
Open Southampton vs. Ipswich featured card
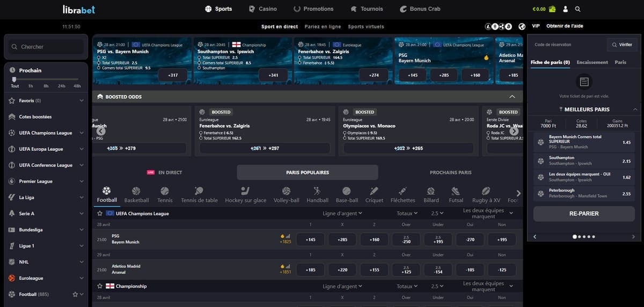[242, 61]
